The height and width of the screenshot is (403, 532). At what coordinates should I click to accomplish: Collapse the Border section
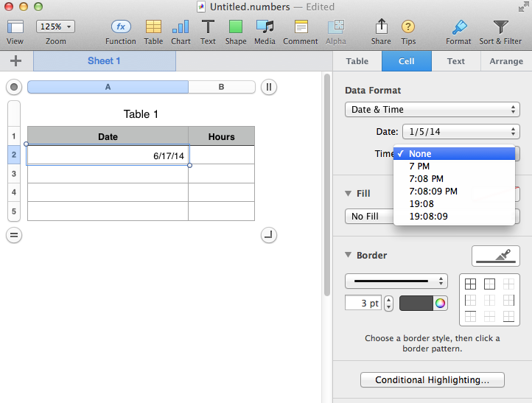[x=348, y=255]
